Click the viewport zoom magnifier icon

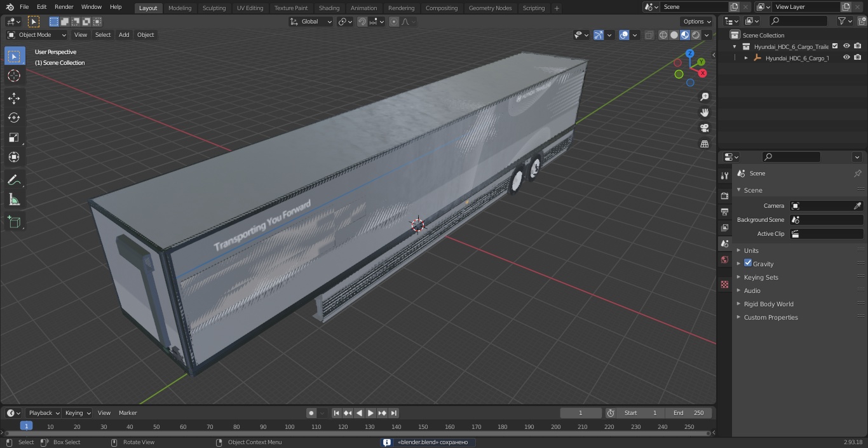tap(704, 97)
